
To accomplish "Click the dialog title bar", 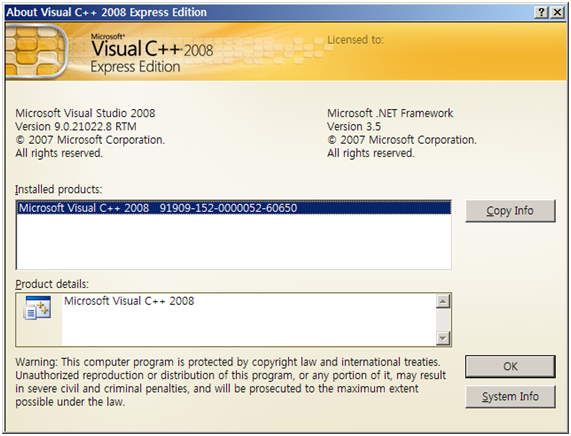I will (269, 12).
